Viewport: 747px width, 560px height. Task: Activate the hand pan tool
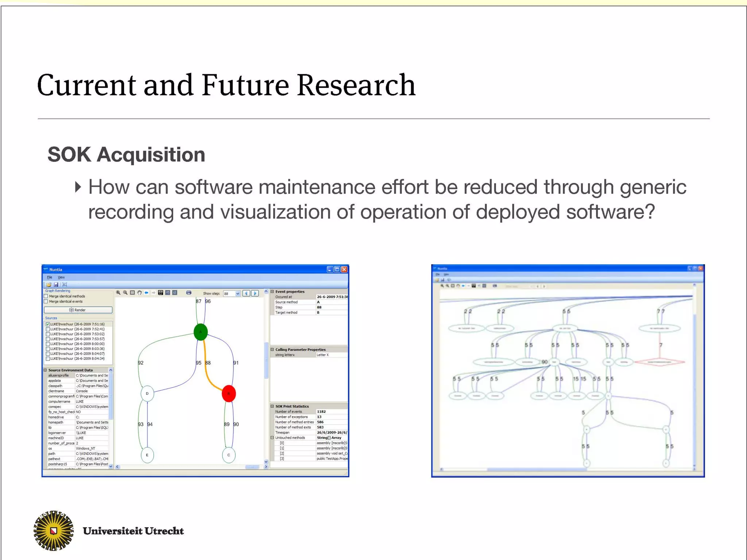tap(139, 293)
